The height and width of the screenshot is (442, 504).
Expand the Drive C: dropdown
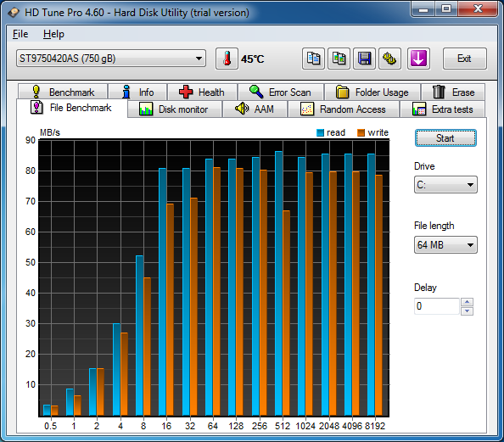point(445,185)
